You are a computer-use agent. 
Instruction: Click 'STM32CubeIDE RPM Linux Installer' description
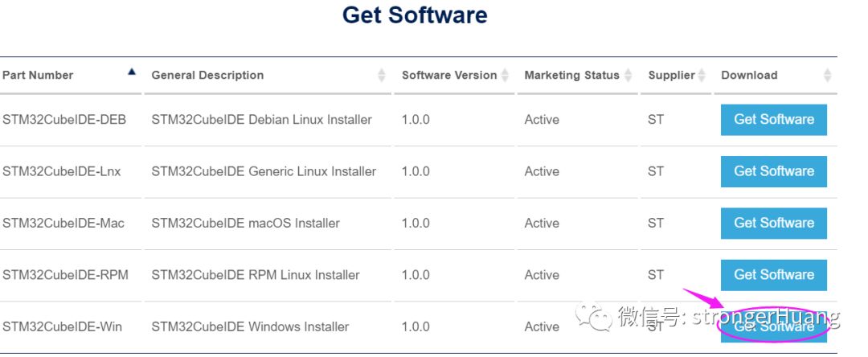pyautogui.click(x=256, y=275)
